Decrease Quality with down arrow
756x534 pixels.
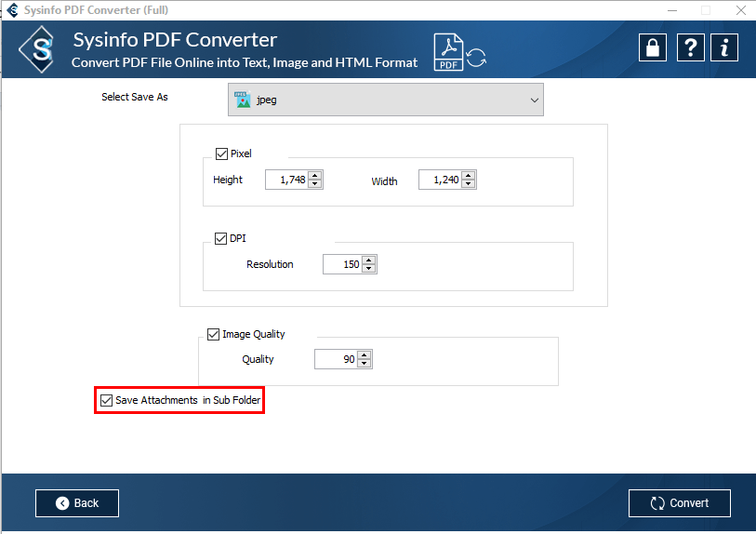(364, 363)
